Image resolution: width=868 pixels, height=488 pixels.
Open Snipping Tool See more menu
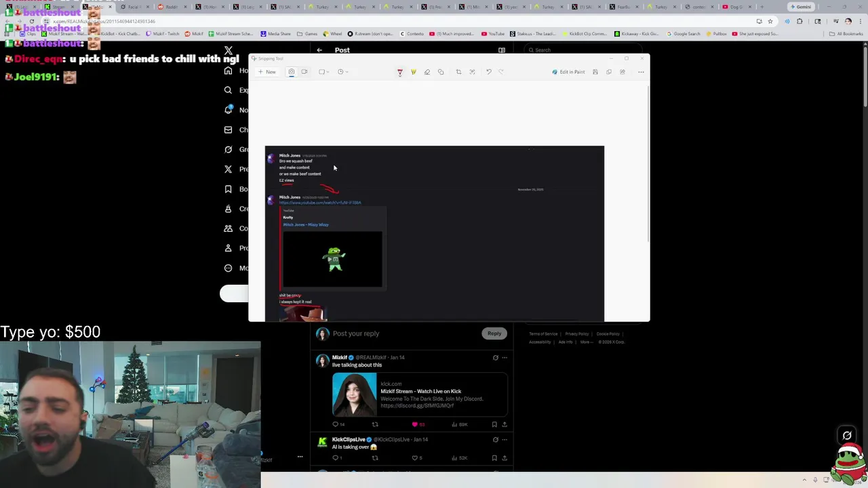[x=641, y=72]
